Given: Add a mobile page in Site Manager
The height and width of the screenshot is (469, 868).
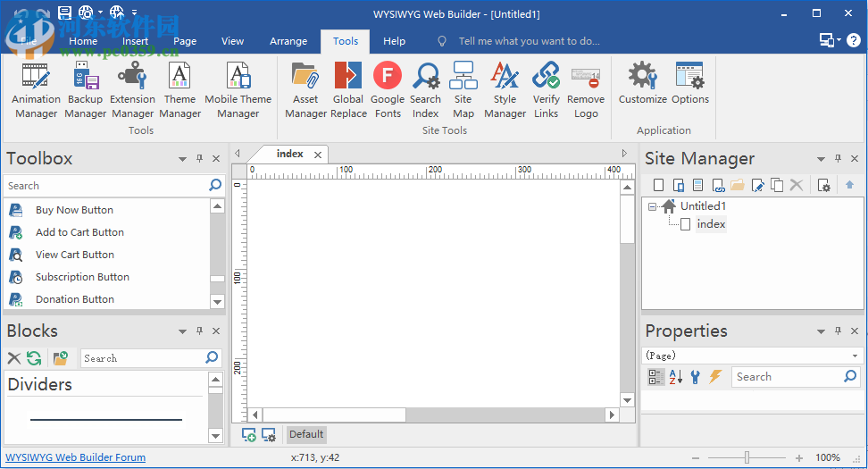Looking at the screenshot, I should [x=678, y=185].
